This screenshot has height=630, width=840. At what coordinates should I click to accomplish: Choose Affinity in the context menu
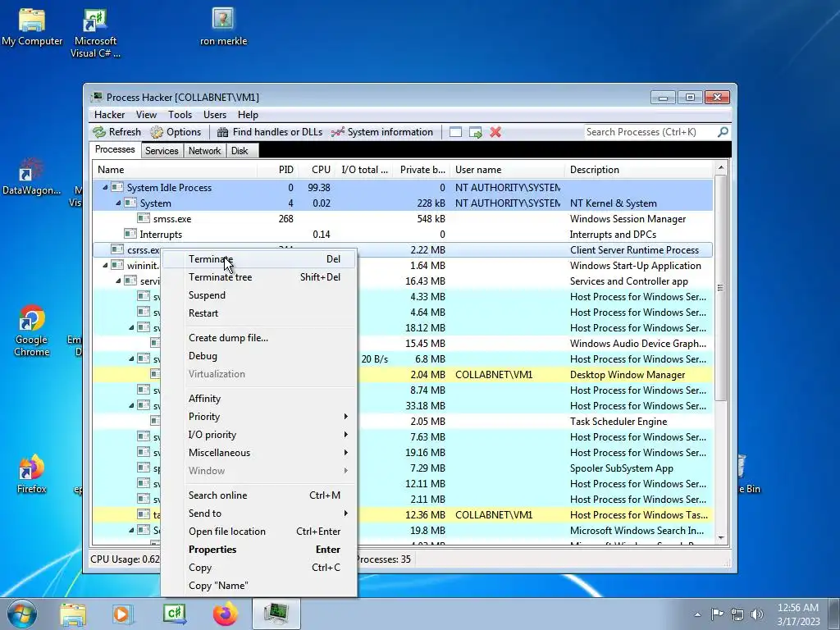(x=259, y=399)
